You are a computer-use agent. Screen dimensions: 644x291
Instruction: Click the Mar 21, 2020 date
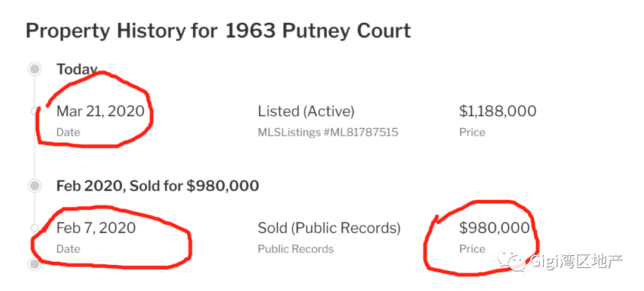[x=100, y=111]
